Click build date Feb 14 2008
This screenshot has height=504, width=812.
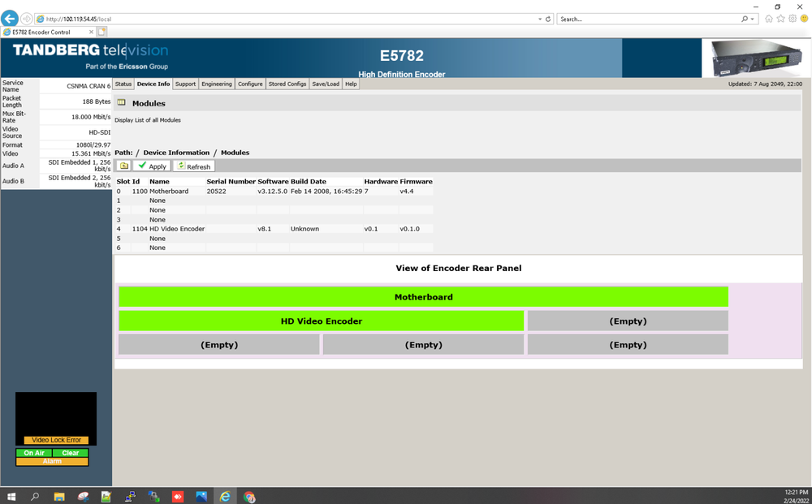(326, 191)
